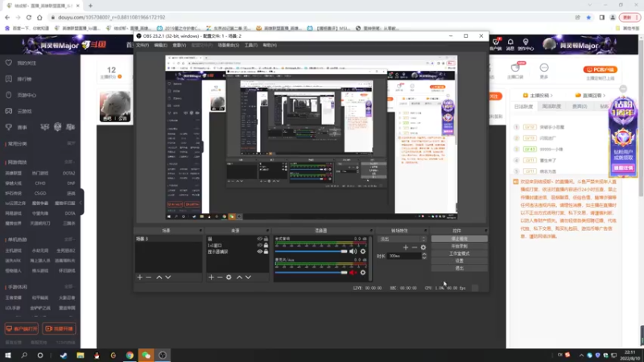Viewport: 644px width, 362px height.
Task: Open the WeChat icon in Windows taskbar
Action: (x=147, y=356)
